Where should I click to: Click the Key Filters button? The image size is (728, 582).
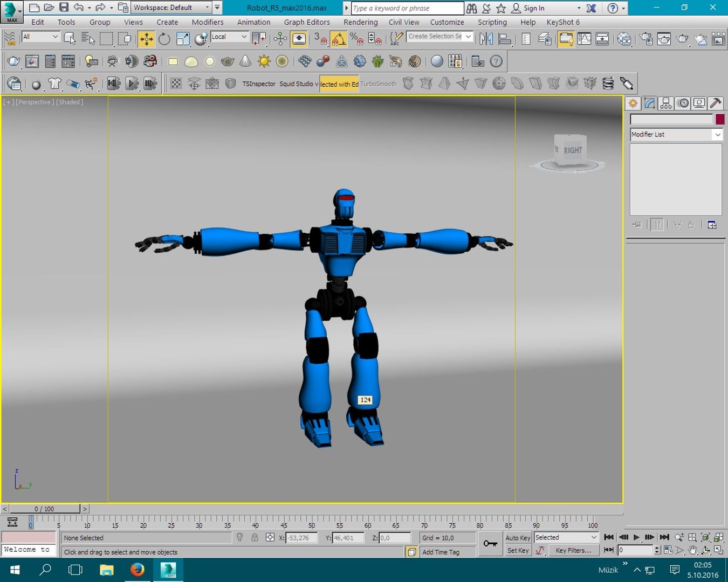(x=573, y=551)
